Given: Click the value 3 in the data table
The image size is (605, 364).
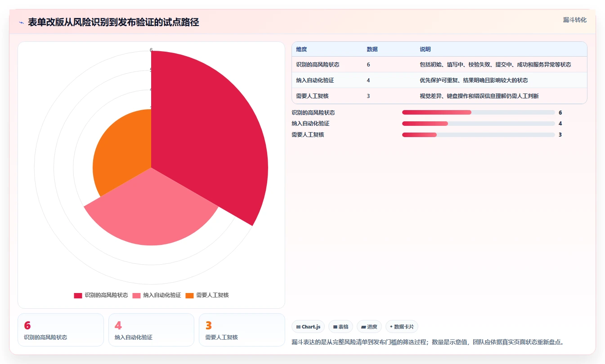Looking at the screenshot, I should tap(368, 96).
